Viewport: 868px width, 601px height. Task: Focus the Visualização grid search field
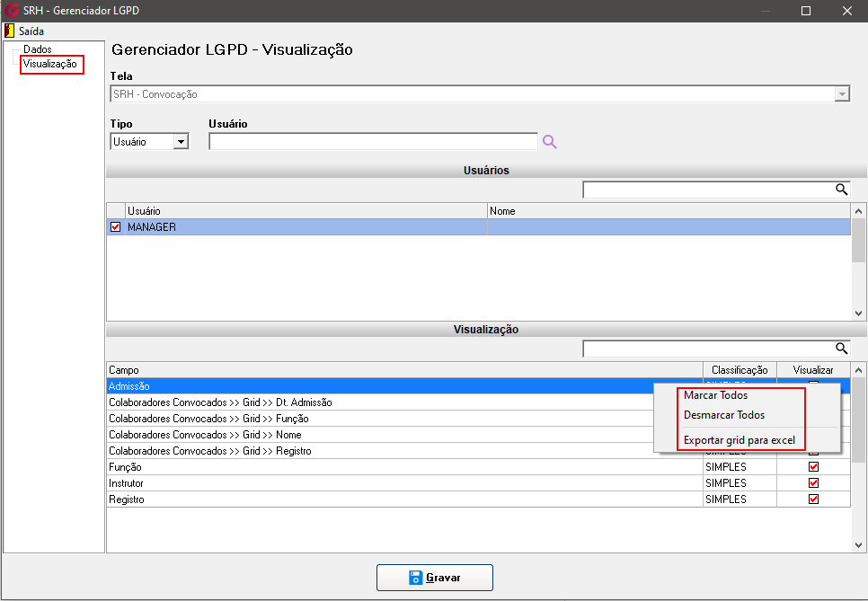tap(709, 349)
